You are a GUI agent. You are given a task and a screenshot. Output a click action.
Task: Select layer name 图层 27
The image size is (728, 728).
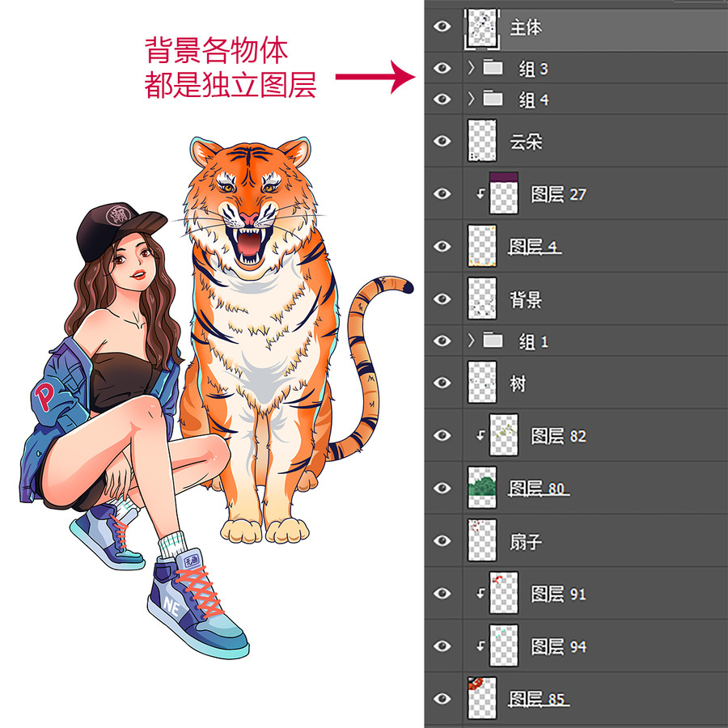pyautogui.click(x=558, y=194)
